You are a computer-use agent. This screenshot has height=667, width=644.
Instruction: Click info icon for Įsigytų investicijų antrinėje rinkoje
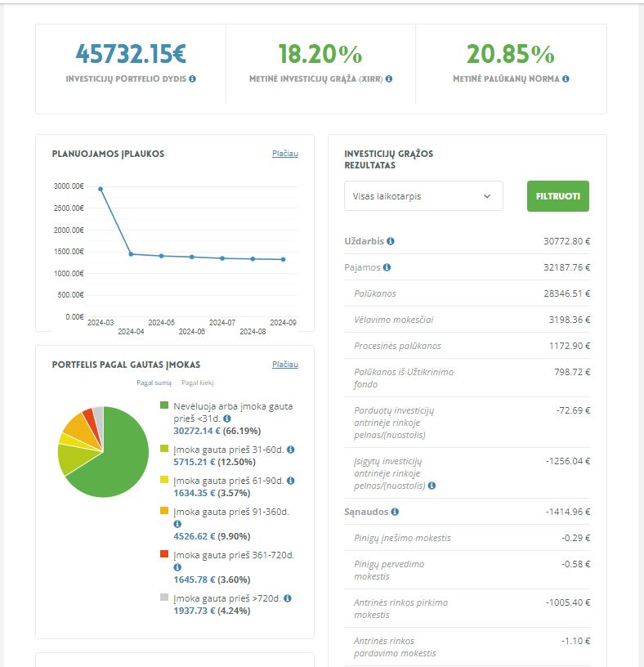coord(432,486)
